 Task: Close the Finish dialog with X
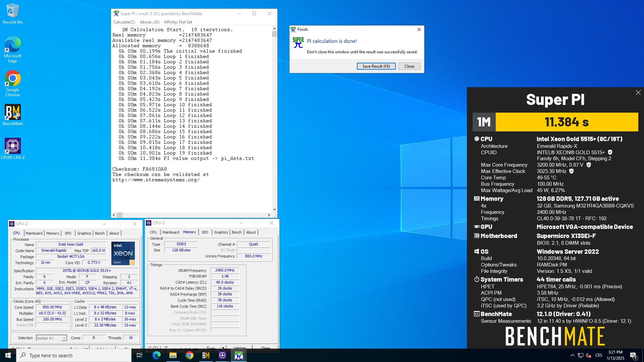pyautogui.click(x=419, y=29)
